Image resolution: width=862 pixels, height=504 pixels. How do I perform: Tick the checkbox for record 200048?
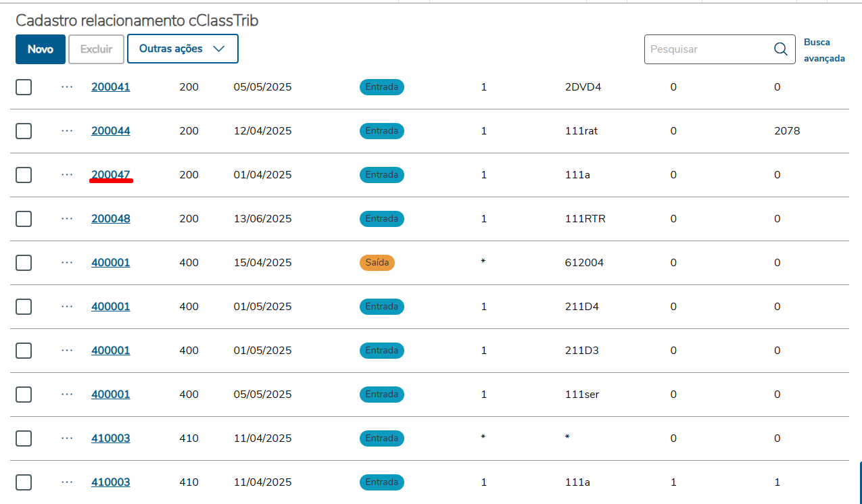pos(24,219)
